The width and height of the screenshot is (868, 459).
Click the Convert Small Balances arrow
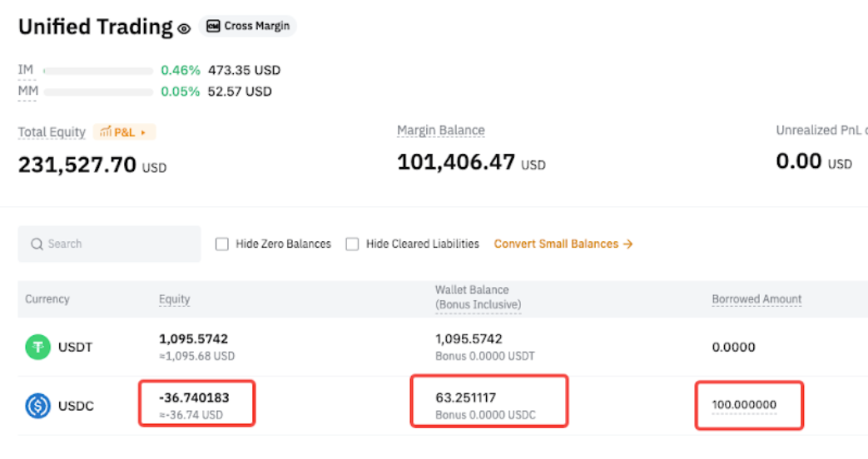pyautogui.click(x=628, y=244)
